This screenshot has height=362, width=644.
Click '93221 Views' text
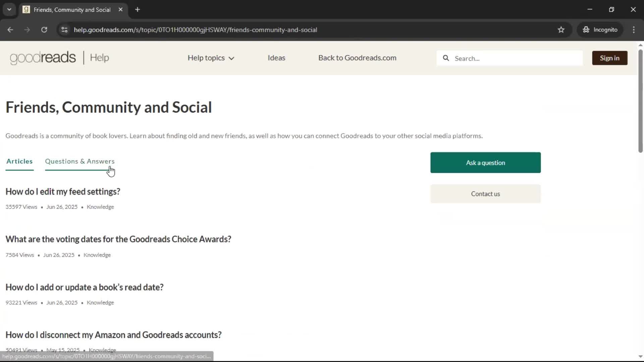pos(21,303)
